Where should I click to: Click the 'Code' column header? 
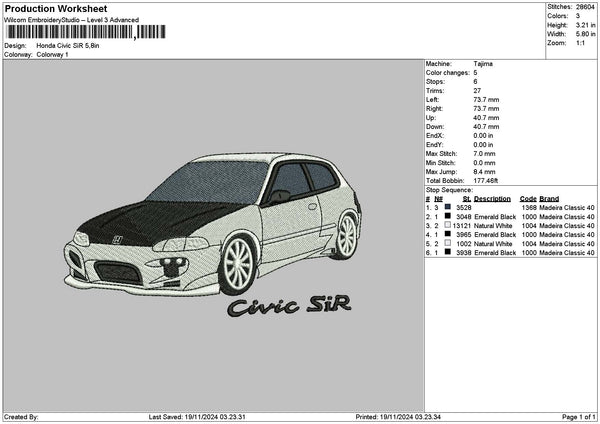coord(528,199)
